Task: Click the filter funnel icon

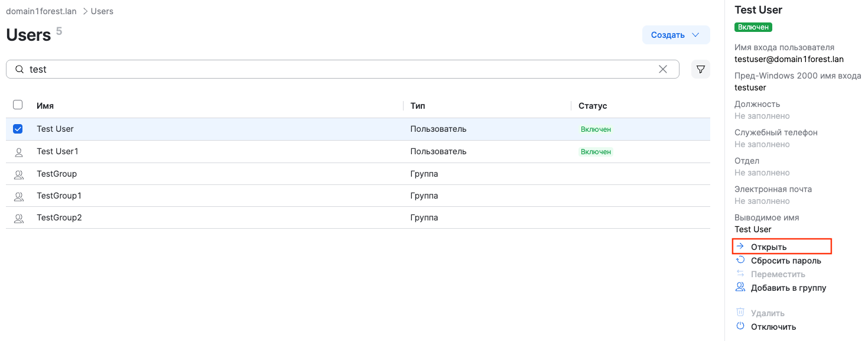Action: [x=700, y=69]
